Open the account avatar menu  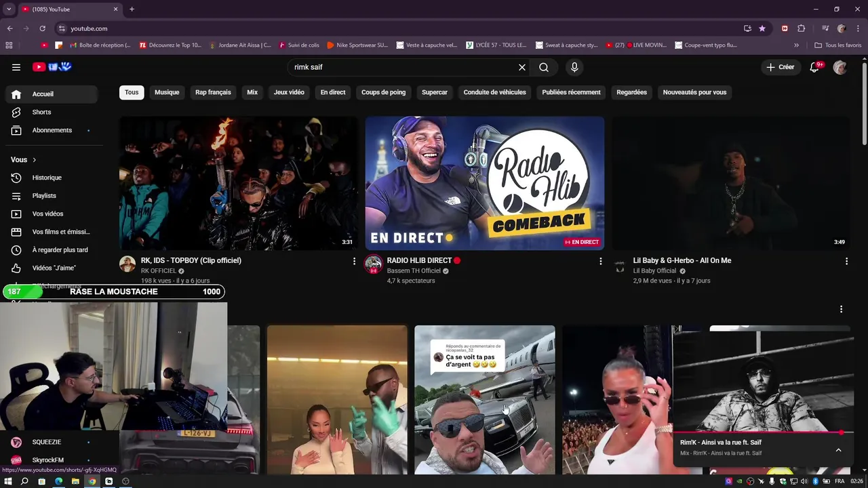[x=840, y=67]
